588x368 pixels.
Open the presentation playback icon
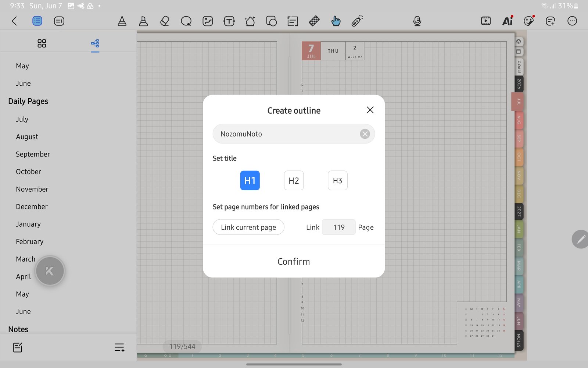pos(486,21)
